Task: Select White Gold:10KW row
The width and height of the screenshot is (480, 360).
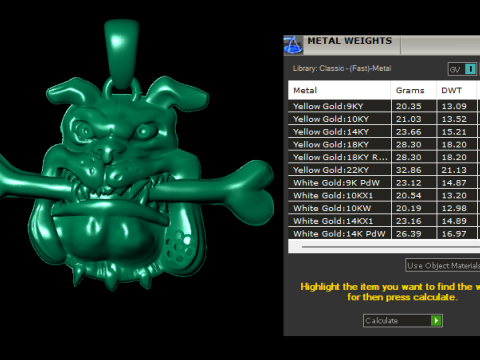Action: pos(384,208)
